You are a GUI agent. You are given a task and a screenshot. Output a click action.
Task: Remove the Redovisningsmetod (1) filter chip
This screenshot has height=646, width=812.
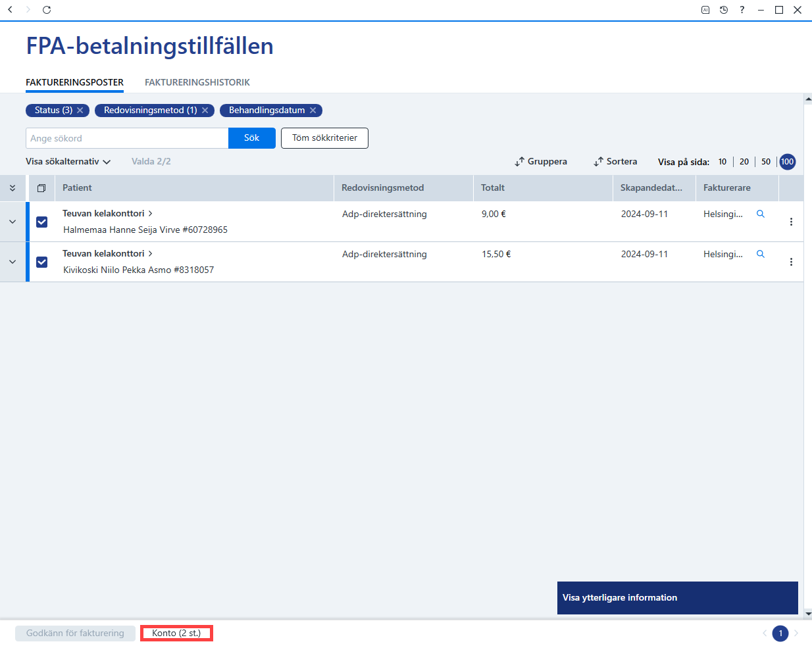[x=205, y=111]
